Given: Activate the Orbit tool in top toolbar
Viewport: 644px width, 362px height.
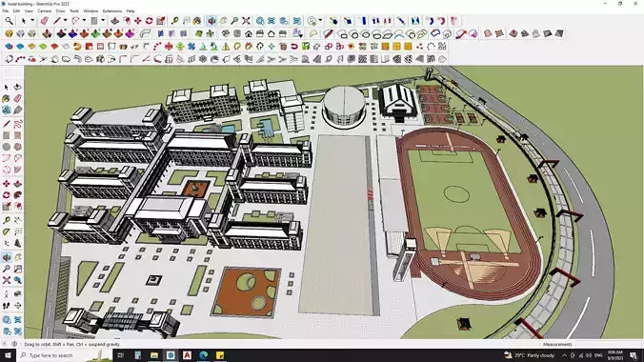Looking at the screenshot, I should pos(211,21).
